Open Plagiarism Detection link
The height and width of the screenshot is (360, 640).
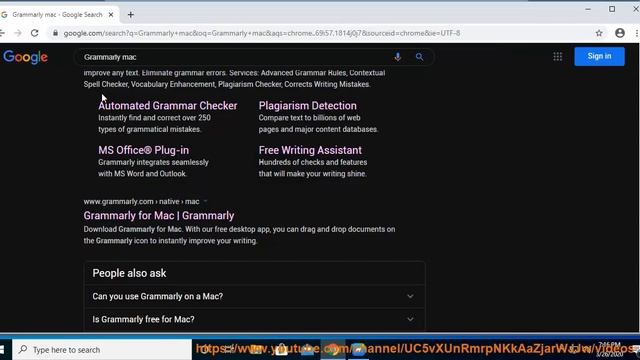pyautogui.click(x=307, y=106)
